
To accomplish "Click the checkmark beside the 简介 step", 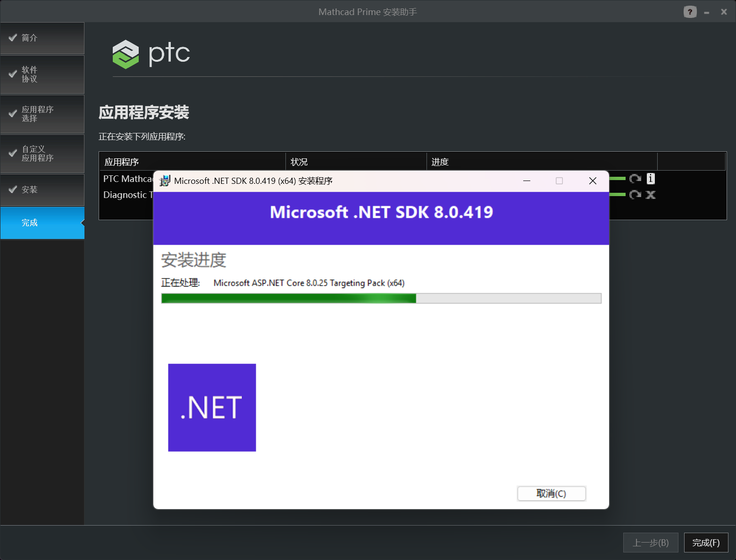I will [13, 37].
